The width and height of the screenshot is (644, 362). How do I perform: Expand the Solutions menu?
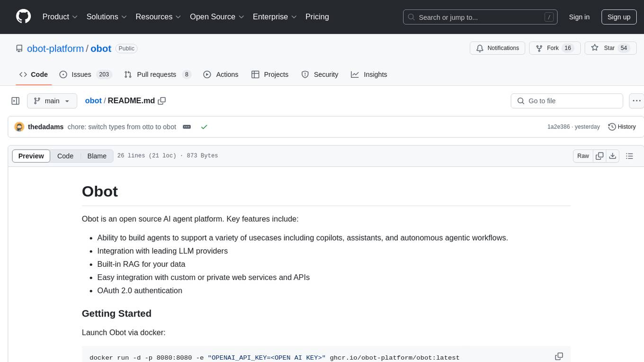click(107, 17)
